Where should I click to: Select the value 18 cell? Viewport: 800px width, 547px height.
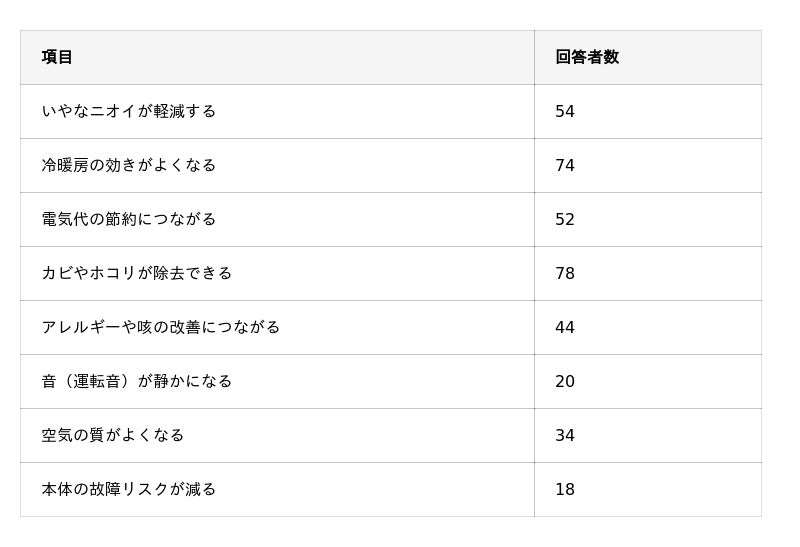coord(565,489)
